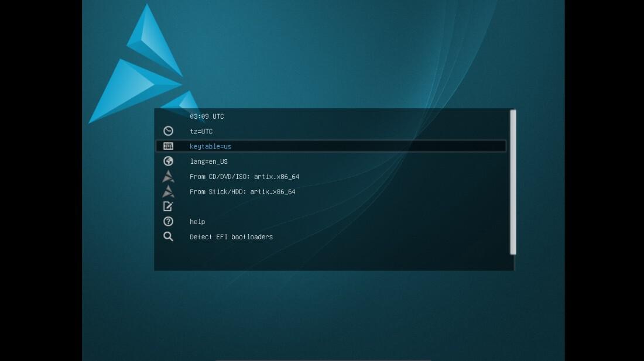Click the Artix logo icon beside Stick/HDD entry

[x=168, y=191]
